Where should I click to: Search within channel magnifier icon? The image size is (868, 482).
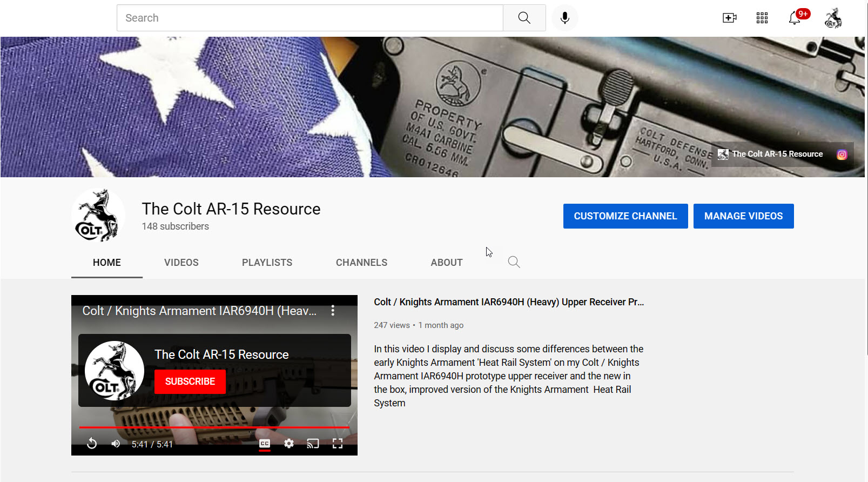point(514,262)
